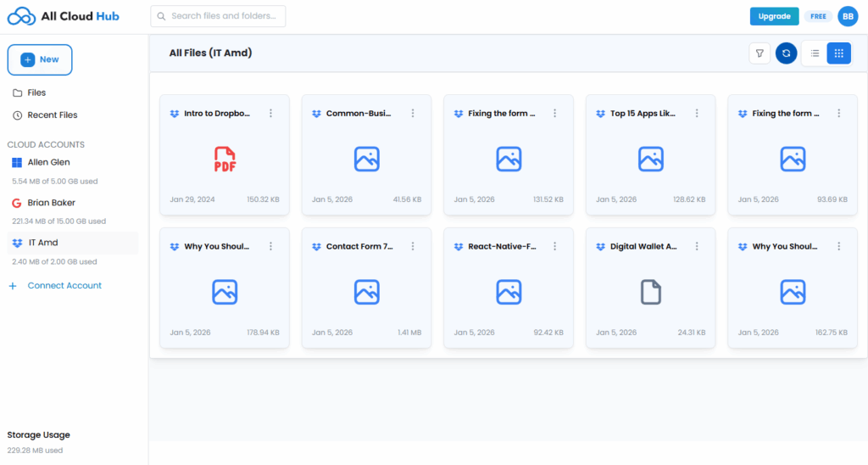The image size is (868, 465).
Task: Click the Search files and folders field
Action: click(x=218, y=17)
